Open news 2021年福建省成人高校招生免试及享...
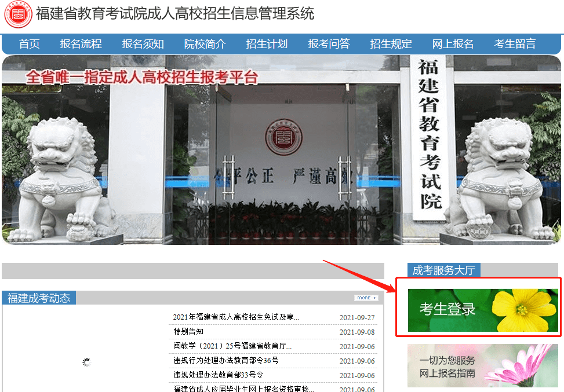This screenshot has height=392, width=564. (236, 317)
